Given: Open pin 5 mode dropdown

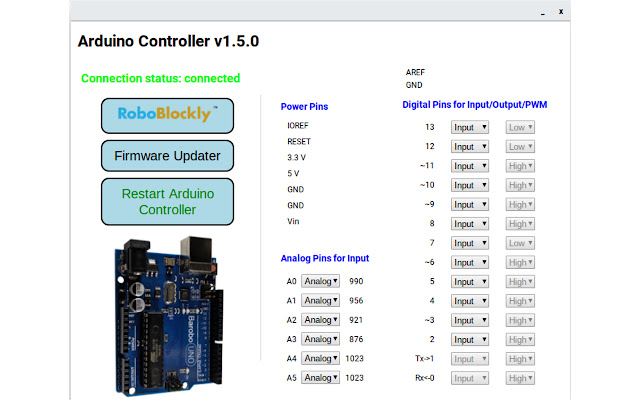Looking at the screenshot, I should point(469,282).
